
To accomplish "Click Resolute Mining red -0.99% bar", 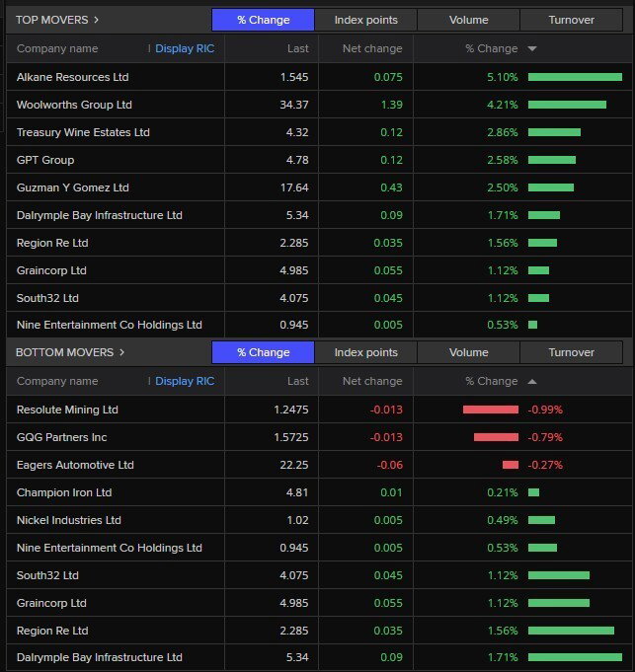I will [491, 410].
